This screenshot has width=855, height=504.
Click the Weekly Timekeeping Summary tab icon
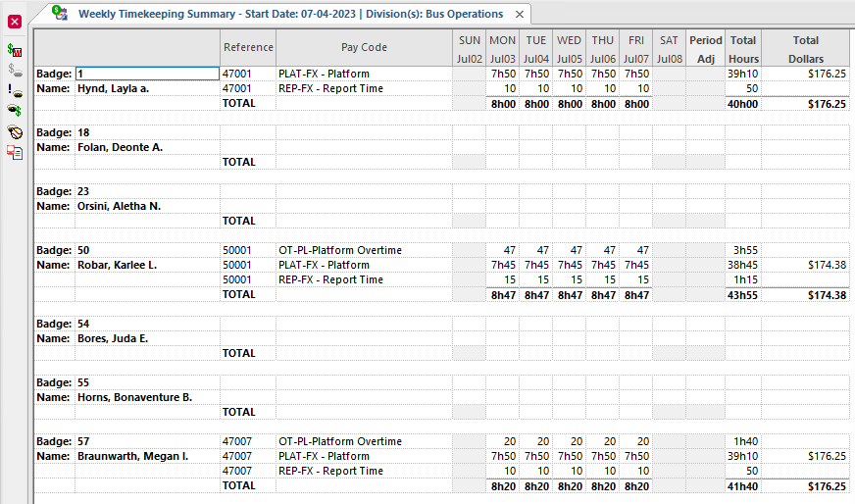pos(60,14)
